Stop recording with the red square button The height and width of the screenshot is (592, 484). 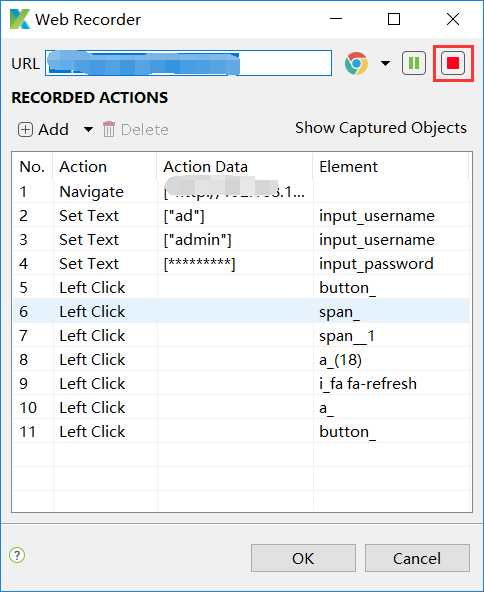[453, 63]
